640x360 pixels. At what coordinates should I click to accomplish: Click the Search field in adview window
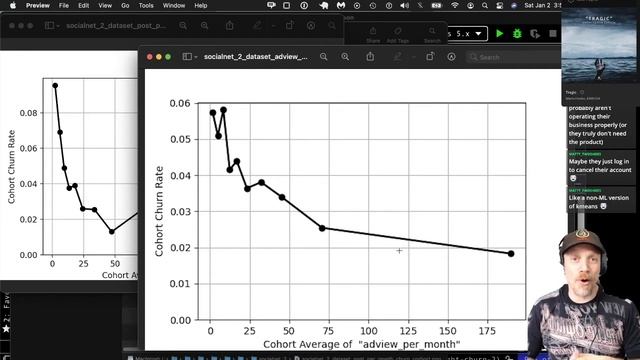click(514, 57)
